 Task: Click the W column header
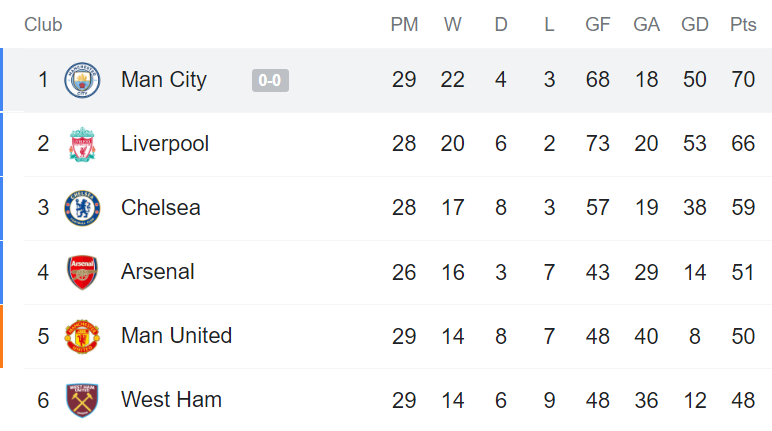coord(452,25)
